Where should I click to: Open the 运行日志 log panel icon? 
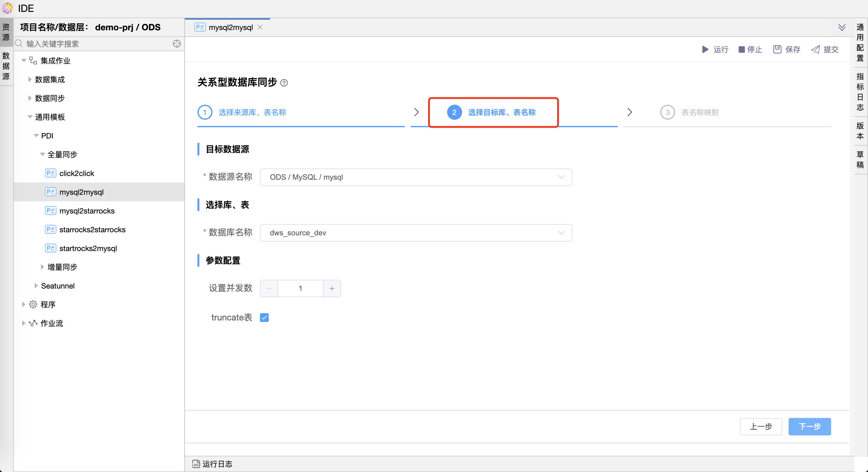pos(196,464)
